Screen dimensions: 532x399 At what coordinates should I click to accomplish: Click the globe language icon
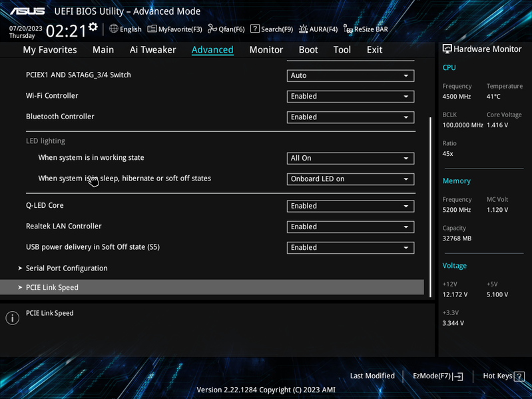click(x=114, y=29)
